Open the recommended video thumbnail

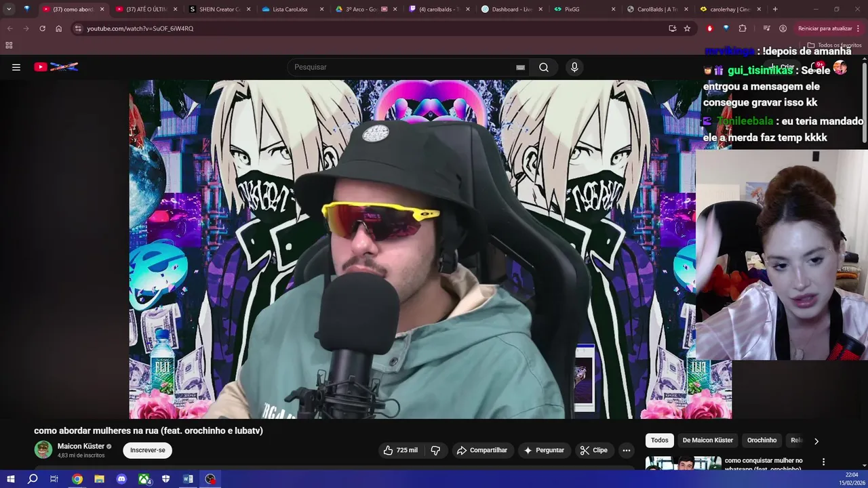(684, 462)
